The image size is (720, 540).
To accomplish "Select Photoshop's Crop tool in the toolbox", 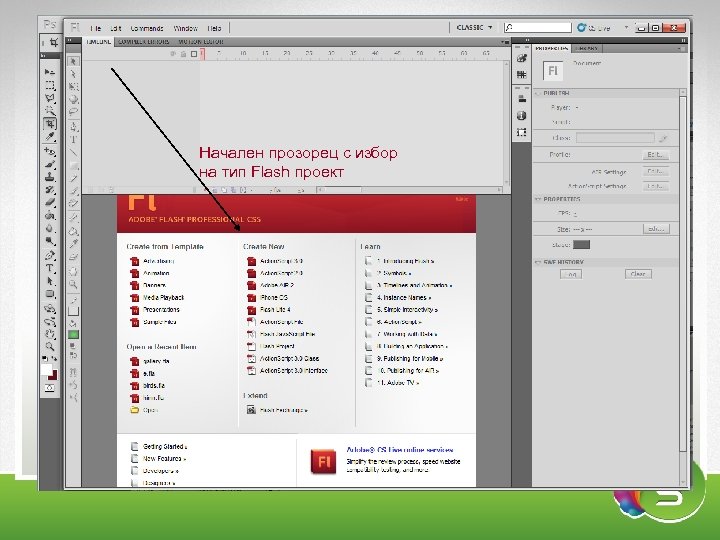I will point(50,124).
